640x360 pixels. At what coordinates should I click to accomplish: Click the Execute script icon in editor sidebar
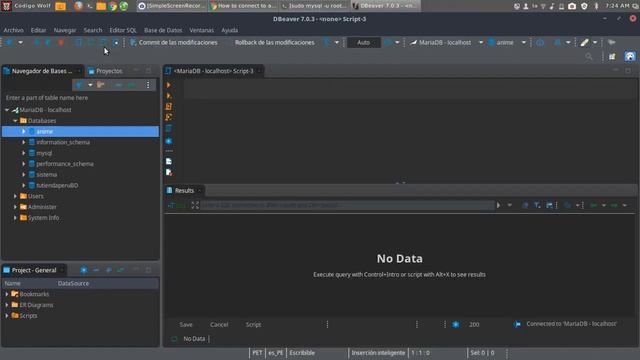pos(169,107)
